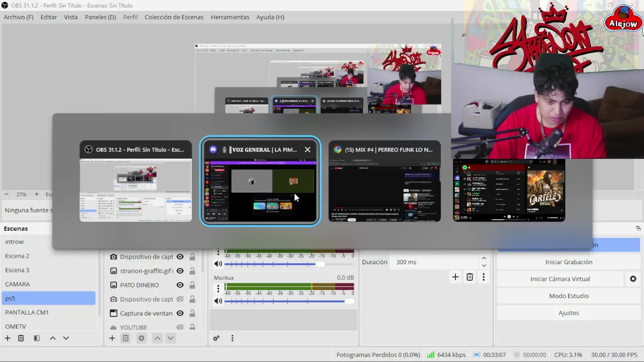Select the introw scene
The image size is (644, 362).
point(48,242)
